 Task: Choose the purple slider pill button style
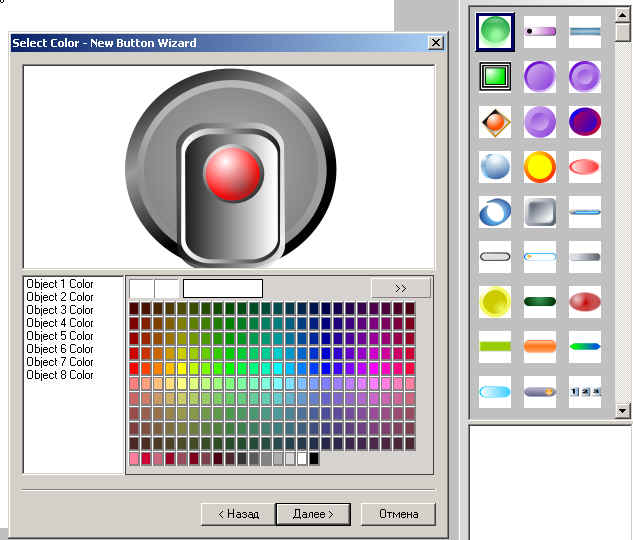coord(540,31)
